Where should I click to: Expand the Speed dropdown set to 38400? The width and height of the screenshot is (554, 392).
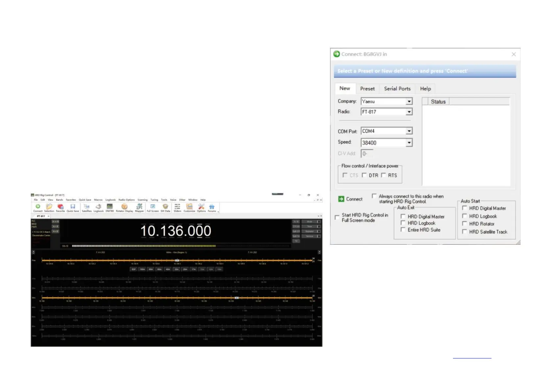click(409, 143)
